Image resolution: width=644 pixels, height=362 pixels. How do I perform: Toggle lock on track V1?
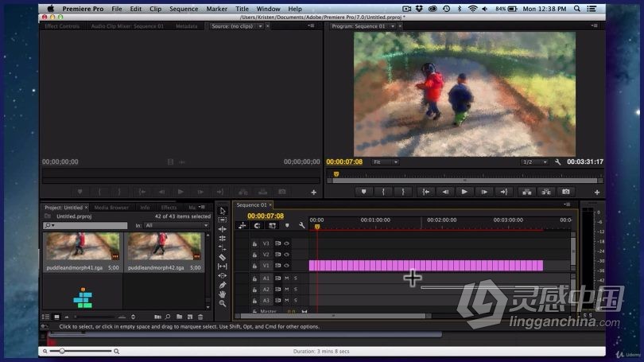click(x=254, y=266)
